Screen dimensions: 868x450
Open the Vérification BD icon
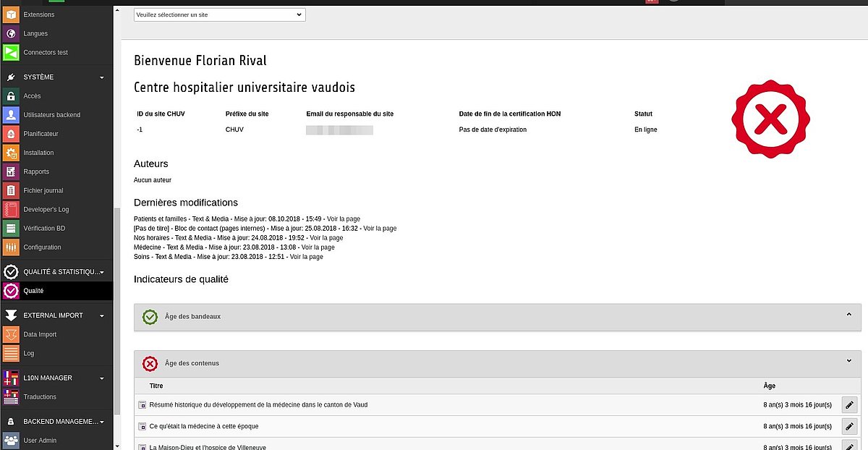pos(10,228)
